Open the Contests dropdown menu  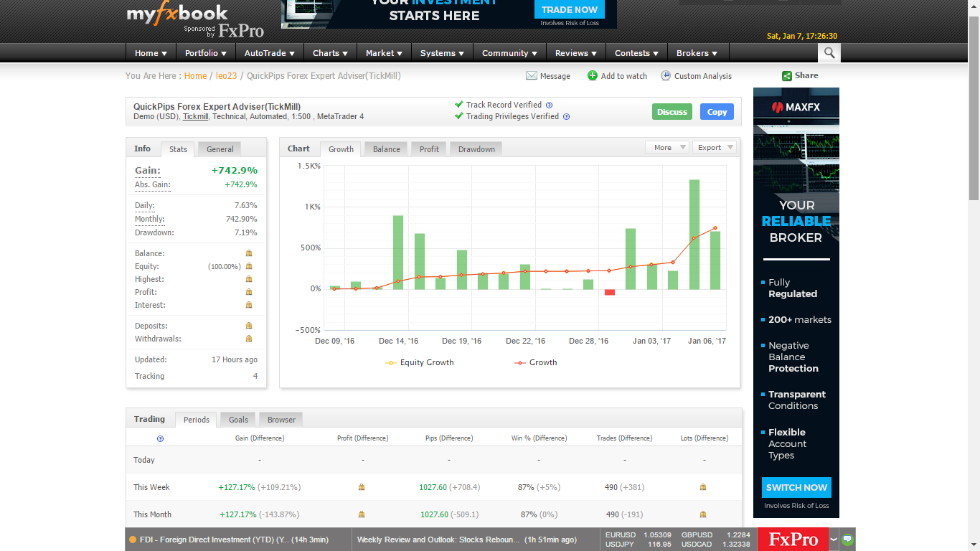pyautogui.click(x=637, y=53)
